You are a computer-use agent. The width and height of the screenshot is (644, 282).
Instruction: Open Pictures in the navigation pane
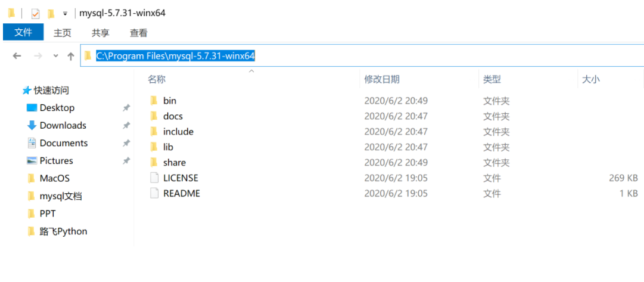[56, 161]
